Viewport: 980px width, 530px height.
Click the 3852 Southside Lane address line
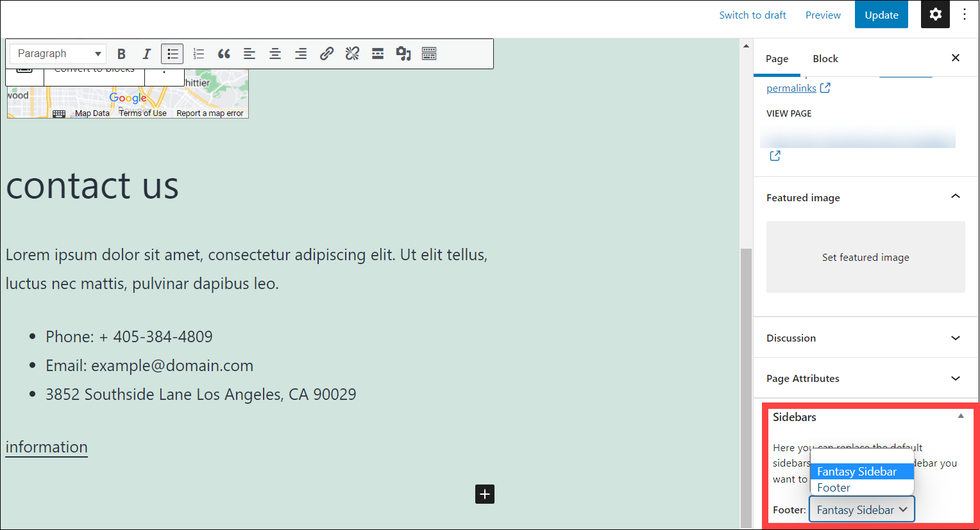pyautogui.click(x=201, y=394)
